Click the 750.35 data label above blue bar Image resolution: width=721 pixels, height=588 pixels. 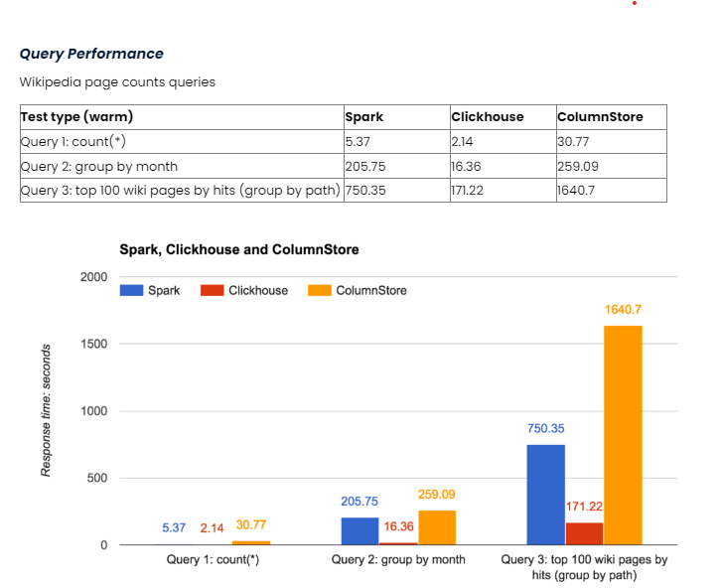pyautogui.click(x=546, y=428)
